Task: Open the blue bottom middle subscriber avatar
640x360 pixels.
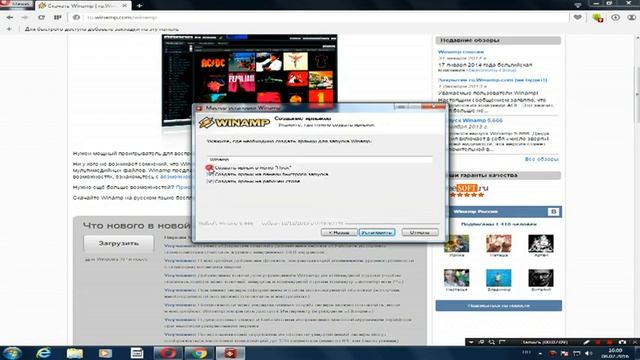Action: click(498, 278)
